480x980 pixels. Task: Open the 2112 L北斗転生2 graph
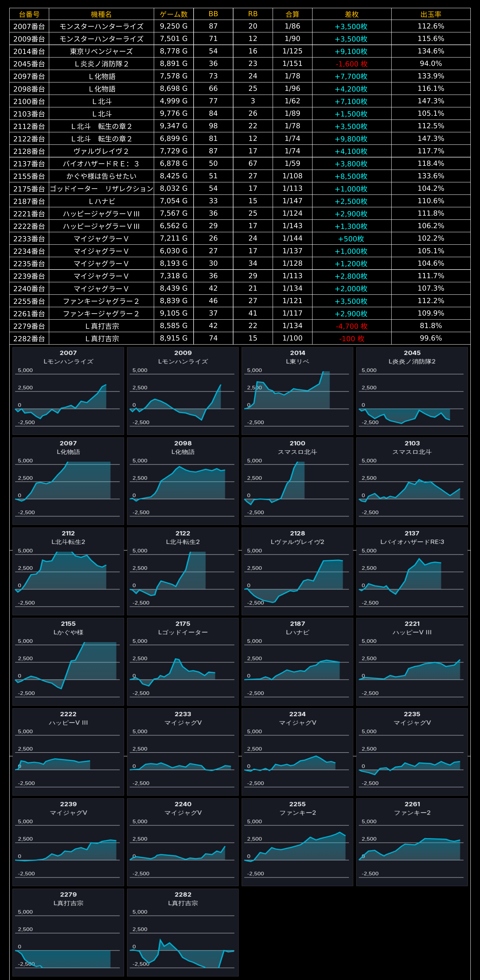[68, 571]
